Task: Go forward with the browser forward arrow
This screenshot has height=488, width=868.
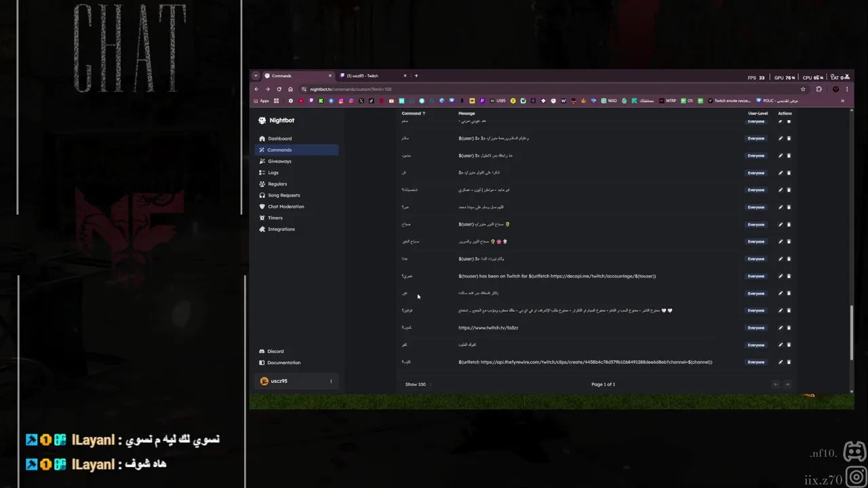Action: point(267,89)
